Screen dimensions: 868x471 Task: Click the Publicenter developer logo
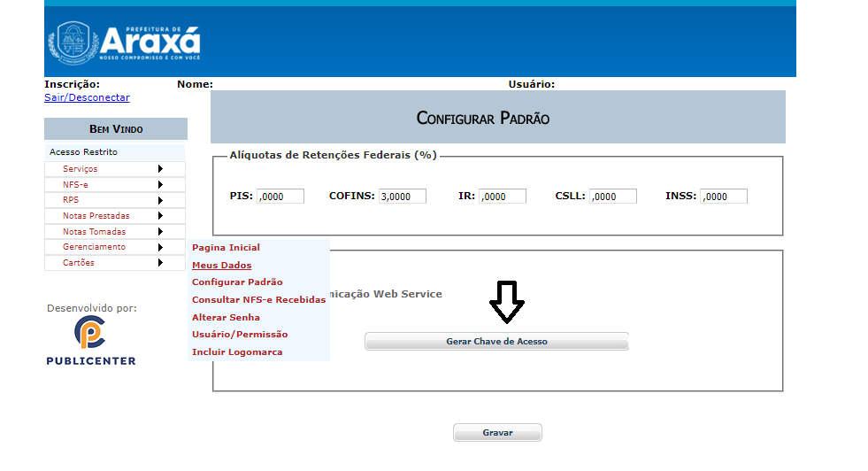point(91,340)
